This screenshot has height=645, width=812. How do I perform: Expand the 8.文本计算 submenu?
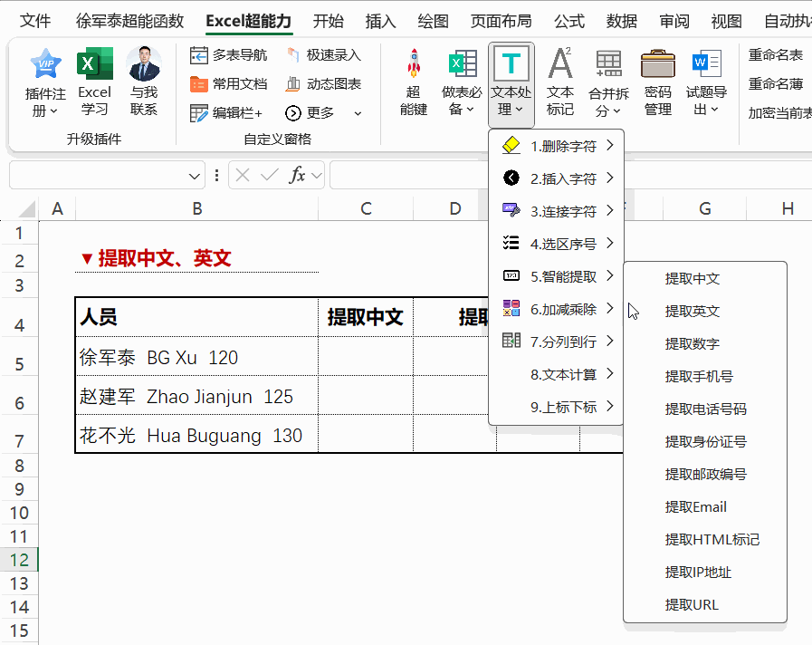coord(610,373)
